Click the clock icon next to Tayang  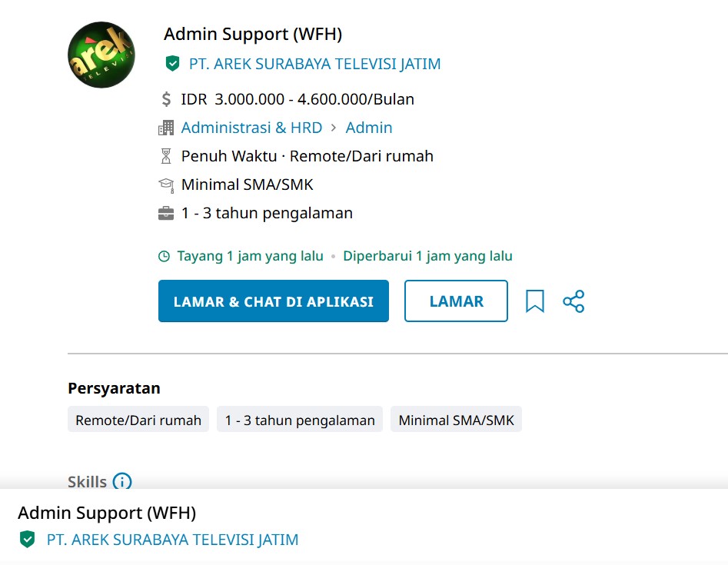pyautogui.click(x=164, y=256)
